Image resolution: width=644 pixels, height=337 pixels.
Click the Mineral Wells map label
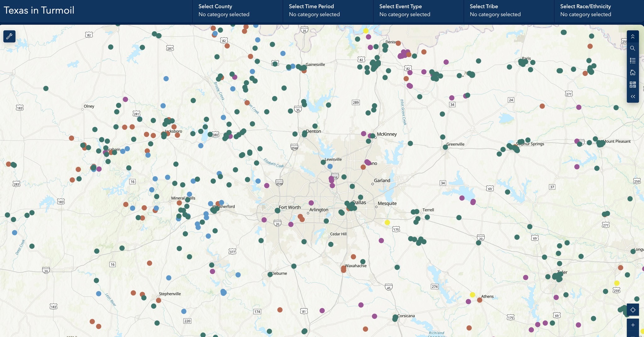(x=183, y=198)
